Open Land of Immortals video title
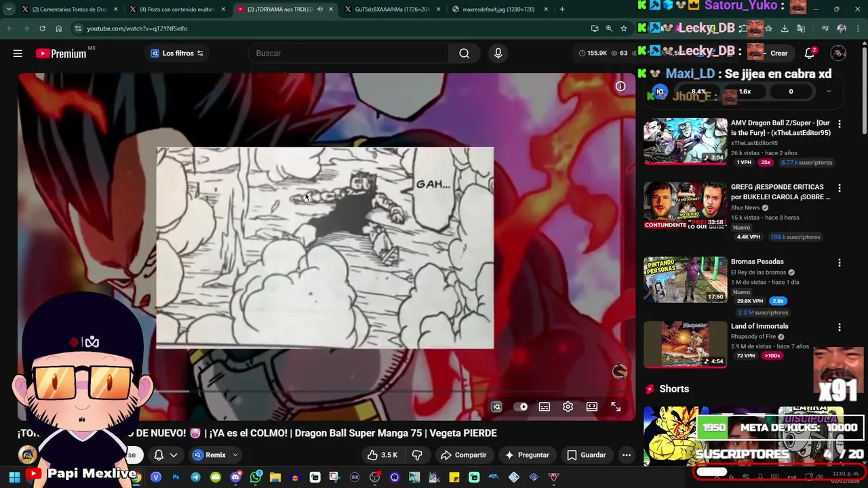The image size is (868, 488). [759, 326]
